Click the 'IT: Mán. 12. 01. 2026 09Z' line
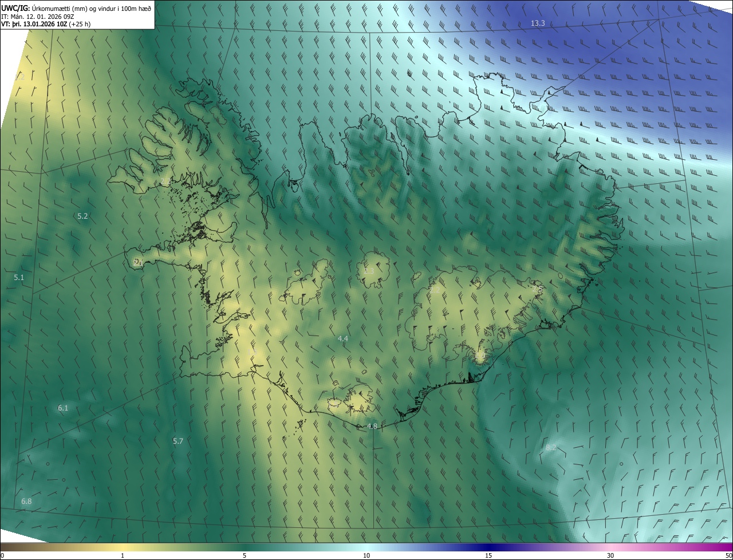733x560 pixels. tap(37, 16)
